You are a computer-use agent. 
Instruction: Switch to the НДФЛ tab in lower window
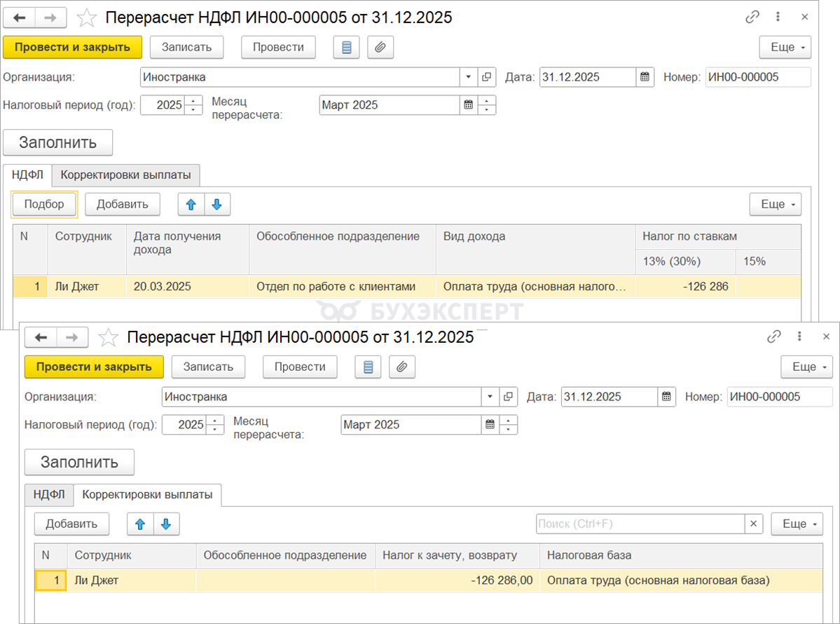[x=49, y=494]
